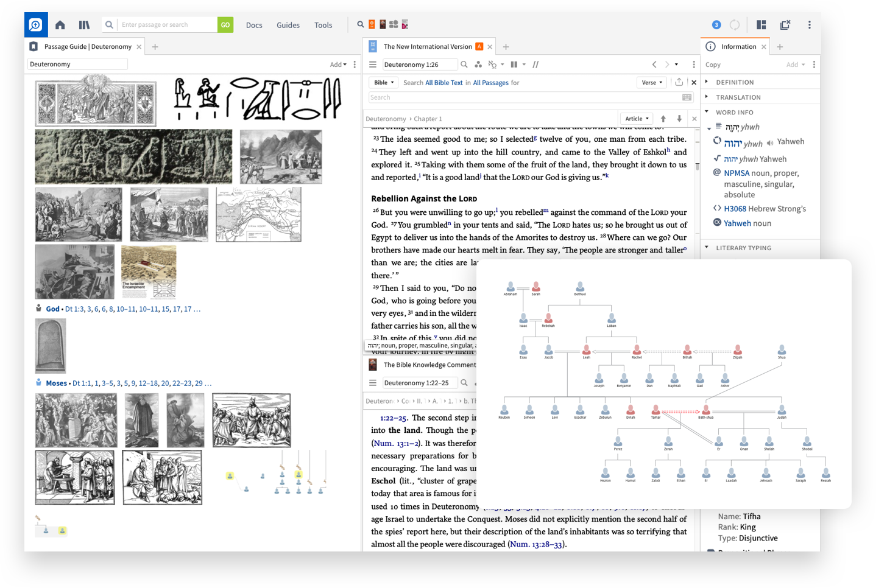887x588 pixels.
Task: Open the Docs menu
Action: (254, 25)
